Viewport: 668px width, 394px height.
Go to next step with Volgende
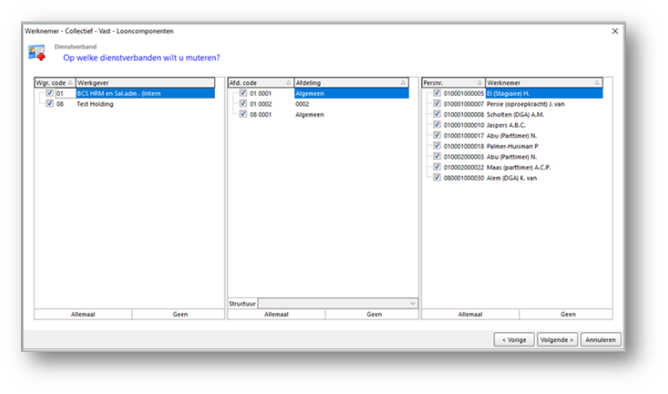coord(557,339)
